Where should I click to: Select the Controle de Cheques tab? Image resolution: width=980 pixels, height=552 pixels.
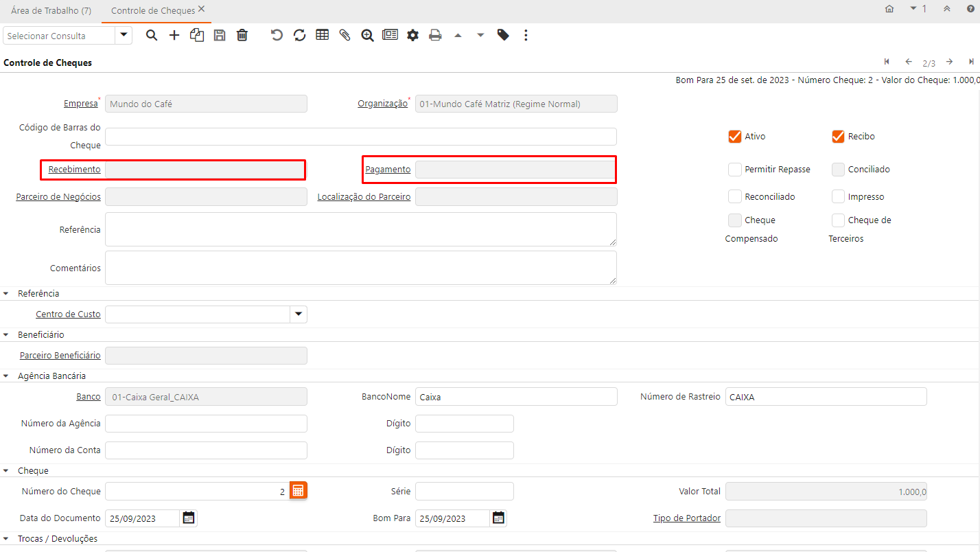tap(152, 10)
